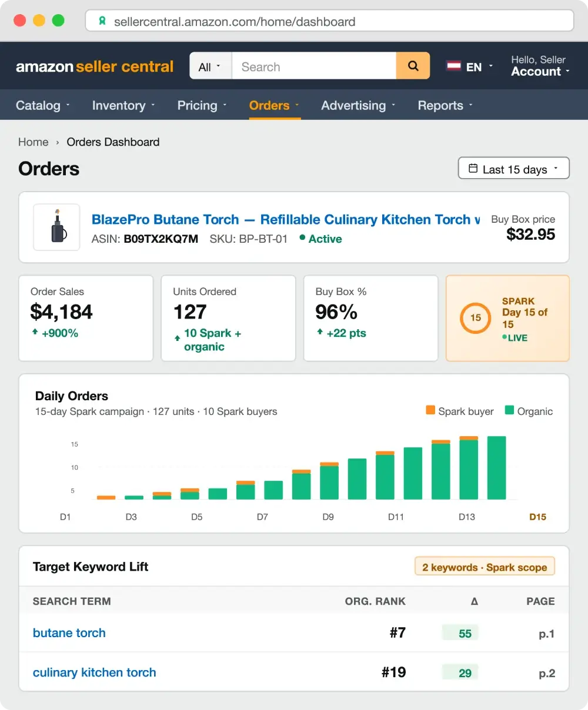Open the Pricing menu
Viewport: 588px width, 710px height.
click(202, 105)
